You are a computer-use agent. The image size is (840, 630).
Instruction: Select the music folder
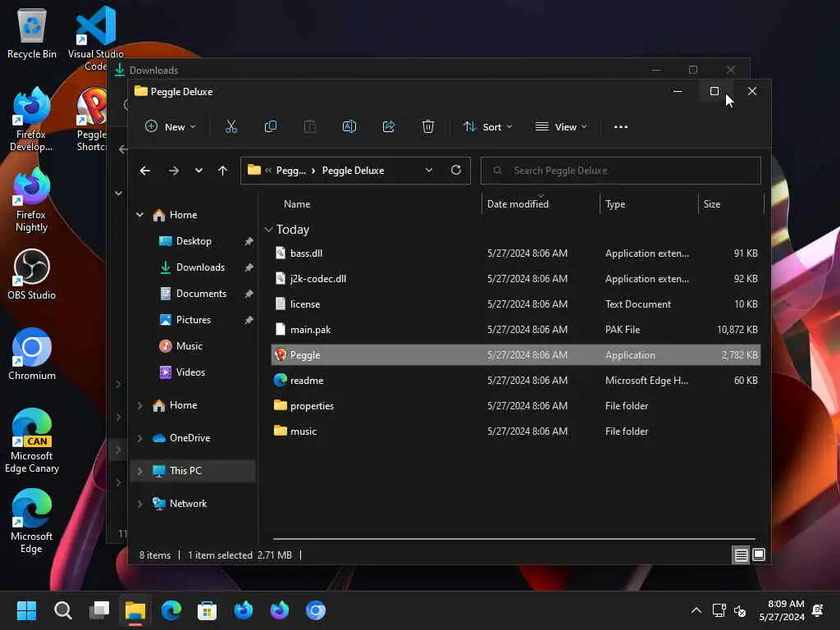516,431
